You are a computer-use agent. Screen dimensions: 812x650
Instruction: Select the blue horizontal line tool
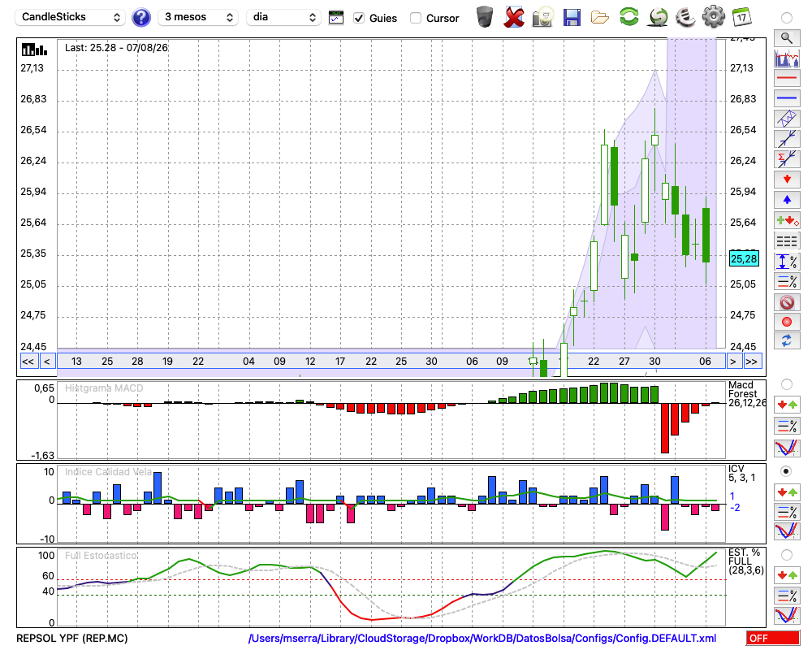pyautogui.click(x=787, y=98)
